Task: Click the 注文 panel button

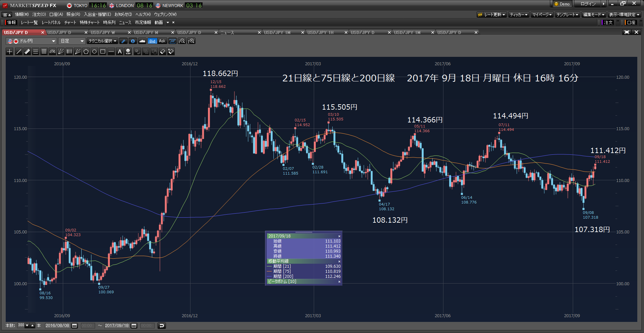Action: point(608,23)
